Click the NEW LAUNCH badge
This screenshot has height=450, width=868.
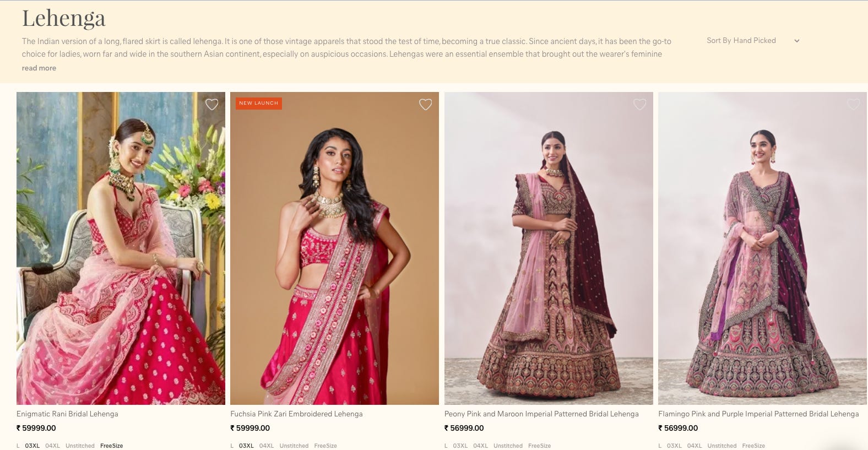pyautogui.click(x=259, y=103)
